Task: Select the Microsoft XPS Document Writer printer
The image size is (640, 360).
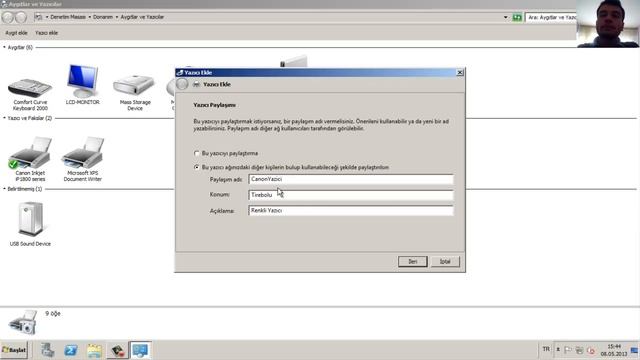Action: coord(82,159)
